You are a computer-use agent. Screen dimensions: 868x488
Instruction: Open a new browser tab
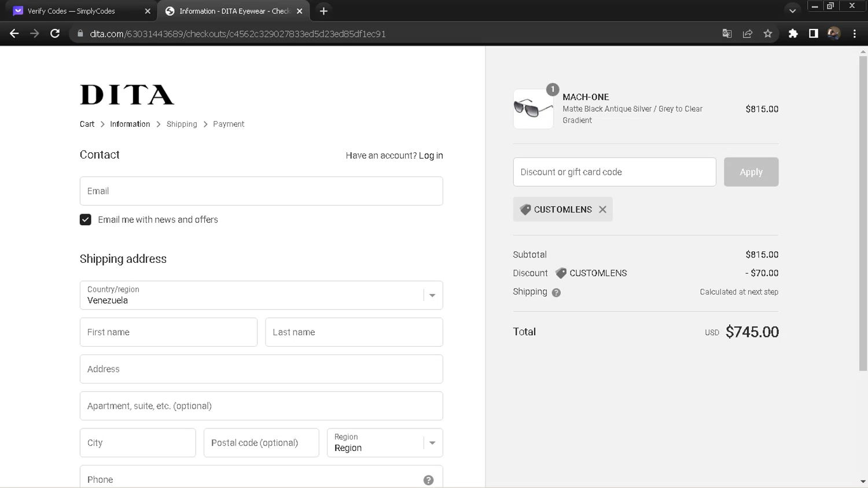pos(323,11)
